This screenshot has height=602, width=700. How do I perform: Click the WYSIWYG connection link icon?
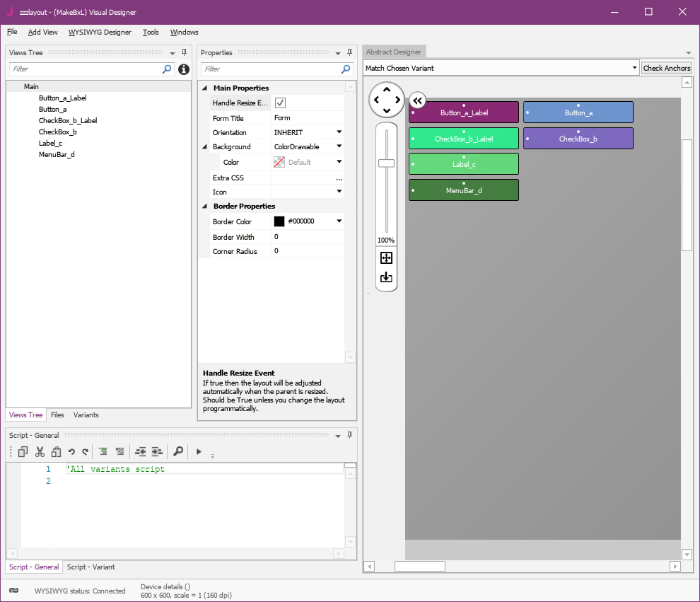[x=14, y=591]
